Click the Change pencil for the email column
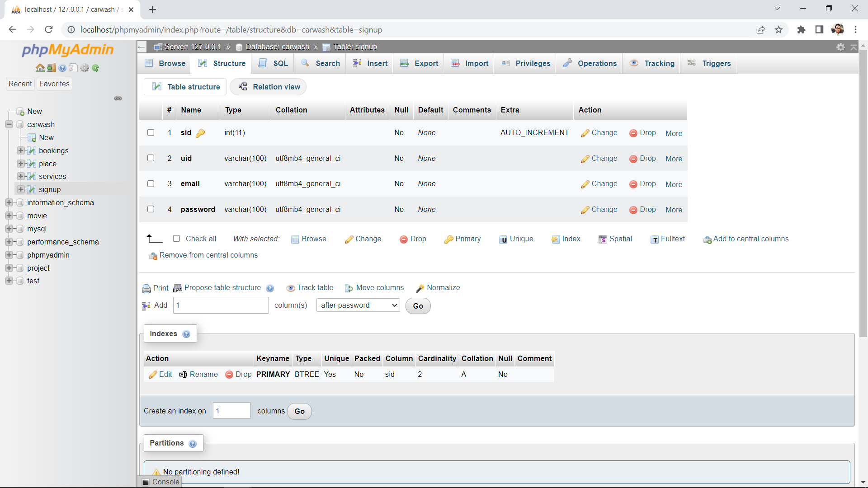Viewport: 868px width, 488px height. (599, 183)
